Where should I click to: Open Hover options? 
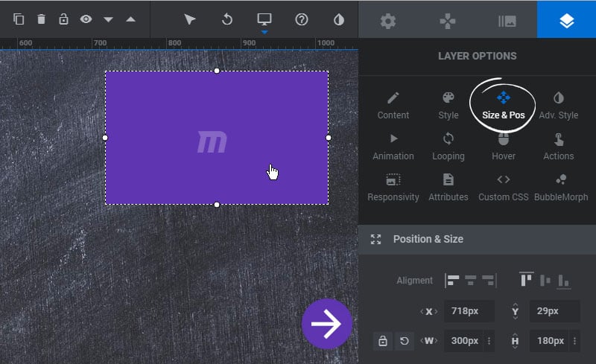click(x=504, y=147)
